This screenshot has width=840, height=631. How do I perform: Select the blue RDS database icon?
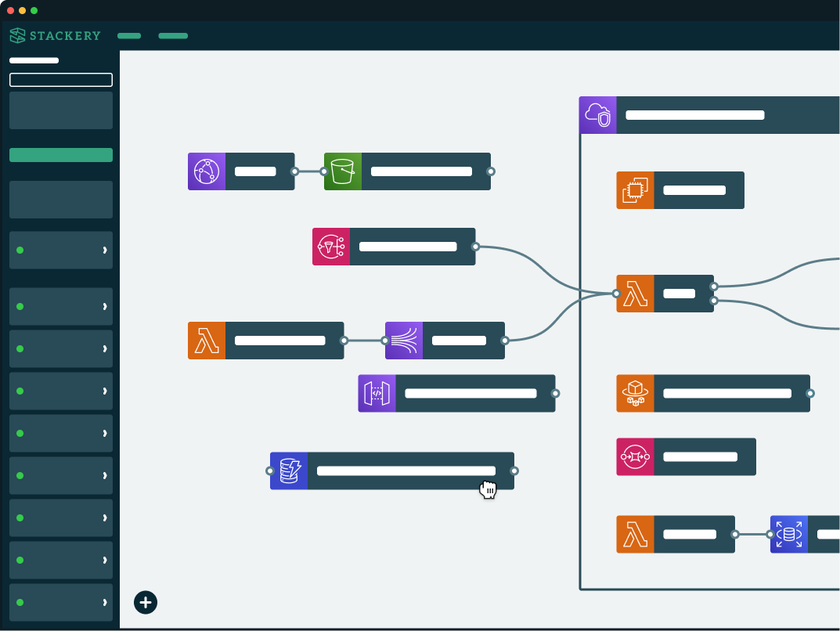[x=789, y=535]
